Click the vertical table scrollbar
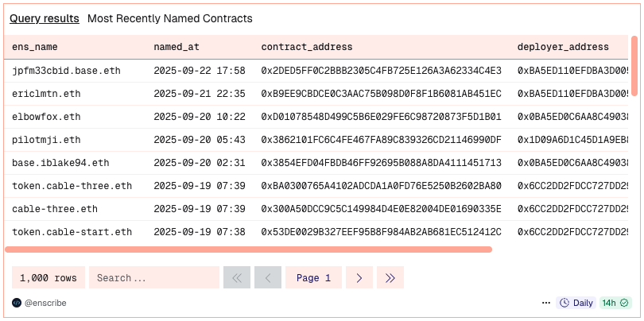644x321 pixels. pos(634,65)
